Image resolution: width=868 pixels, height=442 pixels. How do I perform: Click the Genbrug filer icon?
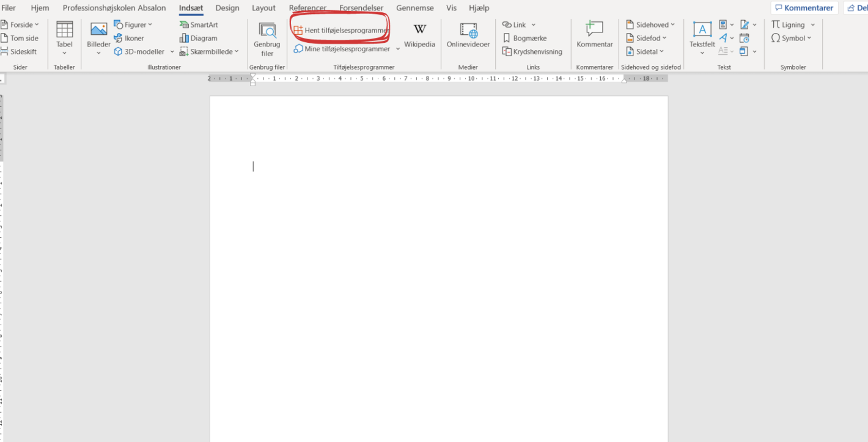(267, 31)
